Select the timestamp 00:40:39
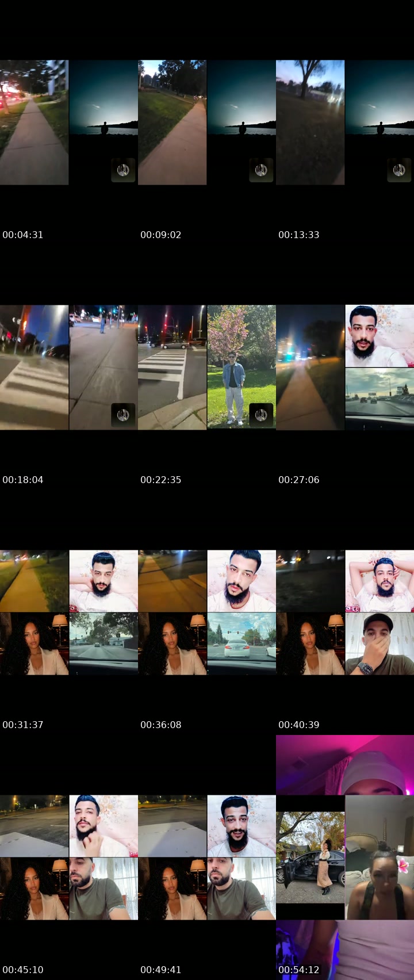The width and height of the screenshot is (414, 980). 299,725
